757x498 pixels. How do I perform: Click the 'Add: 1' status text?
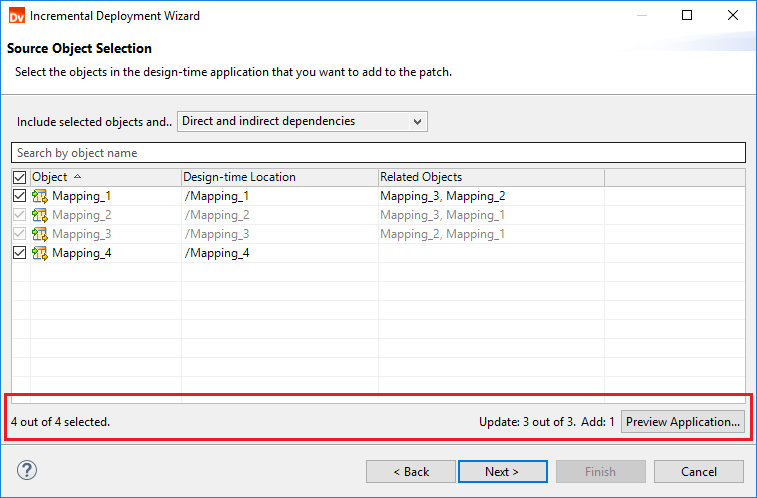tap(598, 422)
